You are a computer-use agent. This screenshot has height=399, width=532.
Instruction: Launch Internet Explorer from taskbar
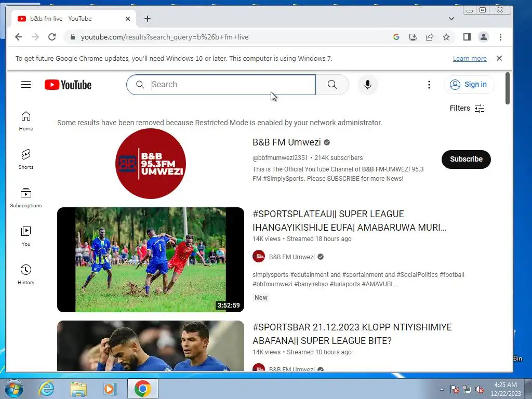coord(46,389)
